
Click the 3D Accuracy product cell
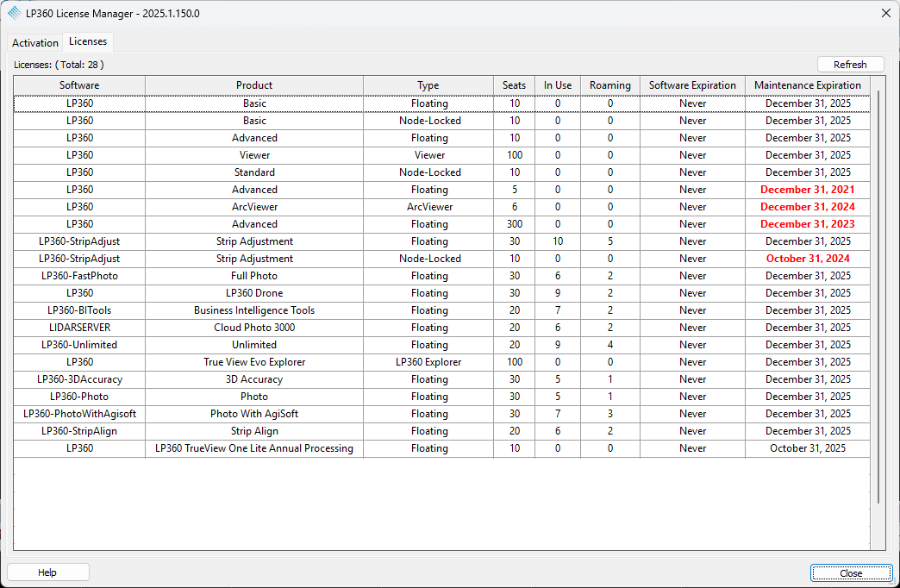tap(254, 379)
